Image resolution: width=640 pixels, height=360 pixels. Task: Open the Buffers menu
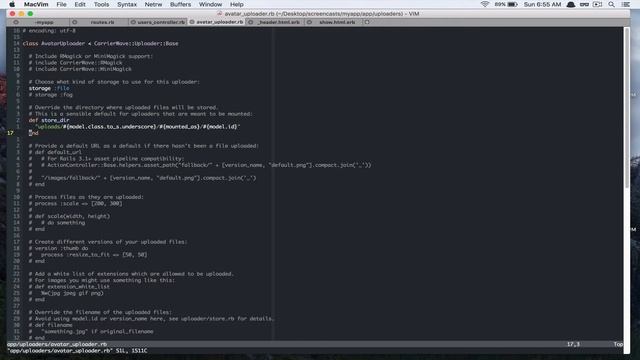pyautogui.click(x=180, y=4)
